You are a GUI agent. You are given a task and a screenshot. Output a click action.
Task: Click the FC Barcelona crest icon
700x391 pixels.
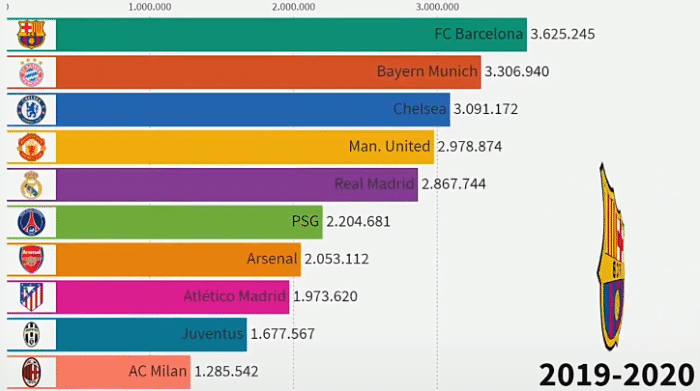pos(31,34)
